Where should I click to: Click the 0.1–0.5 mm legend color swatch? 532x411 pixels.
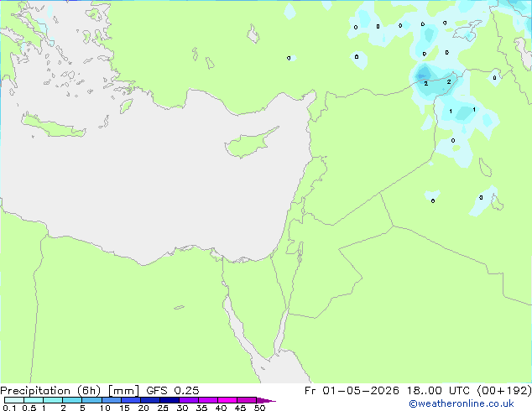[14, 400]
